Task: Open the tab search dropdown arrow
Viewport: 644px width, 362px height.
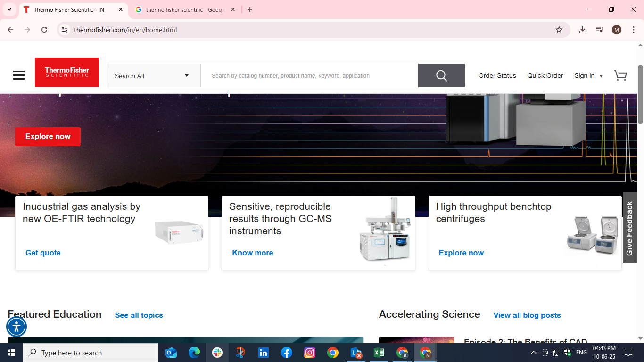Action: click(9, 9)
